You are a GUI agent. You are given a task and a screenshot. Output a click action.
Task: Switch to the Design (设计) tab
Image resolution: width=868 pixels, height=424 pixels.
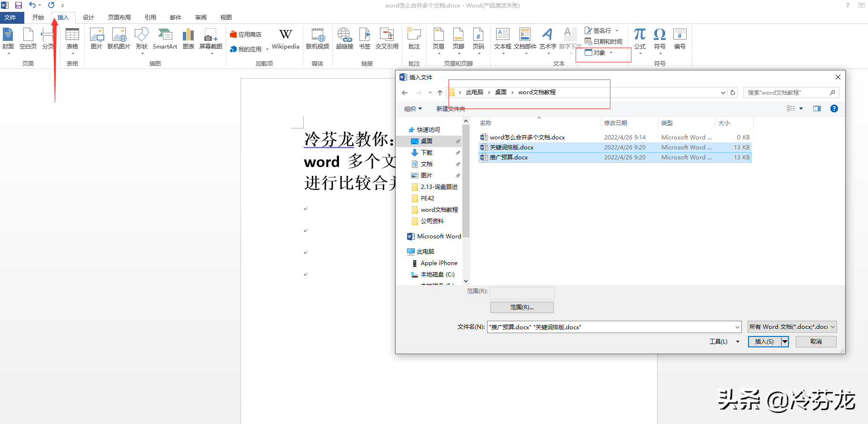tap(89, 18)
